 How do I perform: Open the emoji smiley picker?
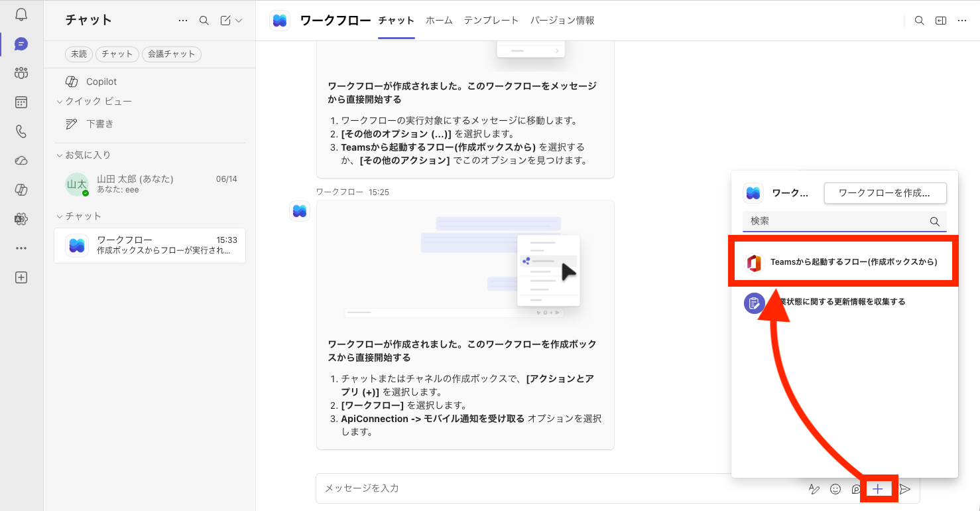click(x=835, y=489)
